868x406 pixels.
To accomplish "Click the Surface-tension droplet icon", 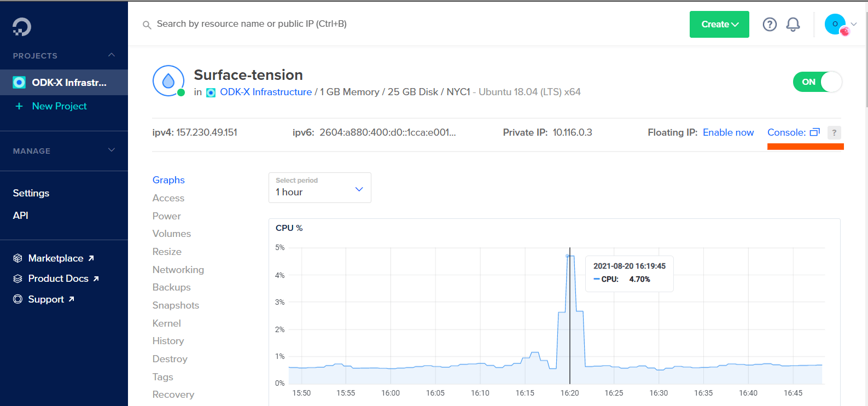I will pyautogui.click(x=168, y=81).
